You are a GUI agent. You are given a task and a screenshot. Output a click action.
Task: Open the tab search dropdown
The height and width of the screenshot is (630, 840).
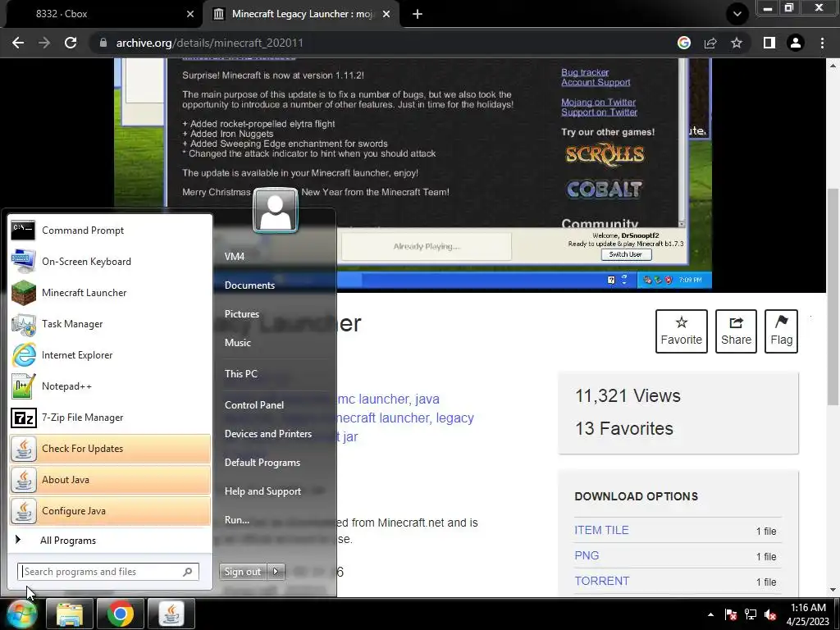tap(737, 14)
